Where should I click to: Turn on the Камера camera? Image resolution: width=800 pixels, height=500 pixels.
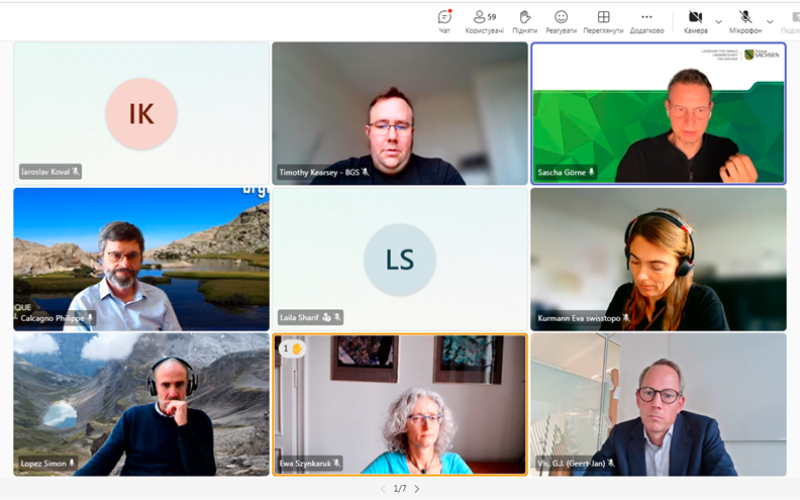click(x=695, y=22)
